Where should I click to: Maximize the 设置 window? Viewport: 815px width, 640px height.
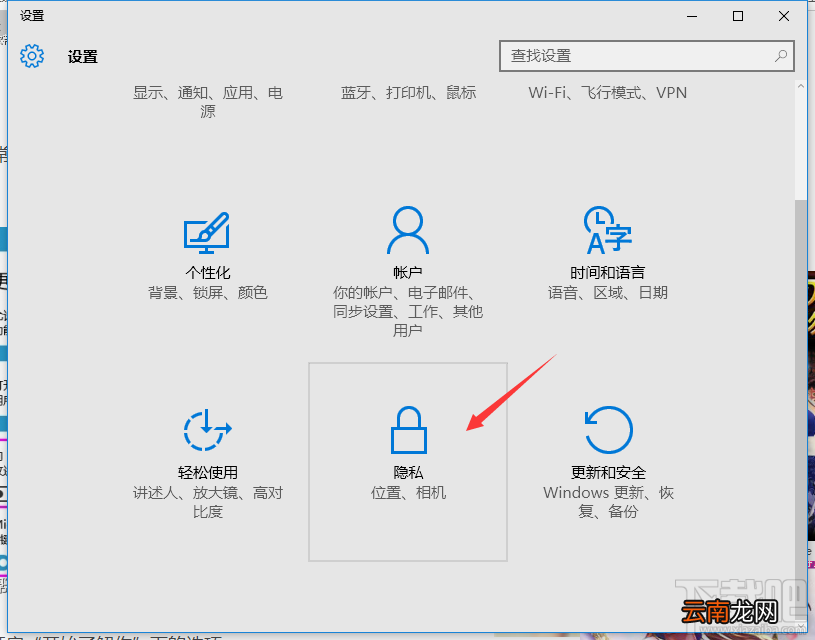pyautogui.click(x=738, y=16)
